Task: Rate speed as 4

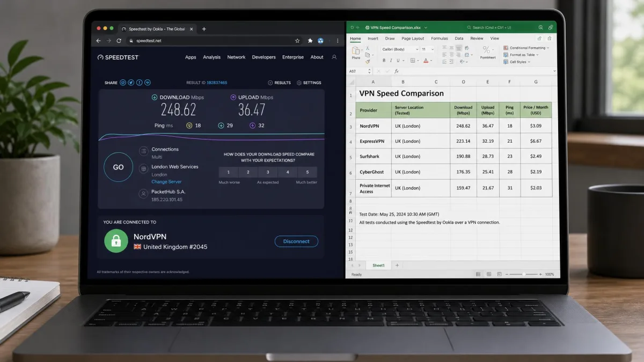Action: coord(288,172)
